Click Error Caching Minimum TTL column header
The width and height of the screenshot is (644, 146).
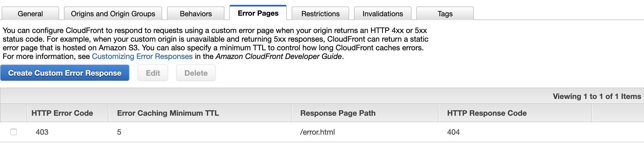point(168,113)
